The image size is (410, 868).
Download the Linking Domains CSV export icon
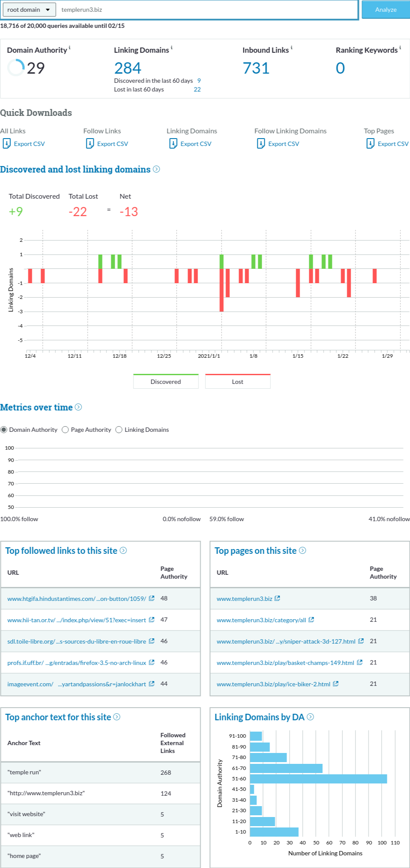click(x=173, y=143)
